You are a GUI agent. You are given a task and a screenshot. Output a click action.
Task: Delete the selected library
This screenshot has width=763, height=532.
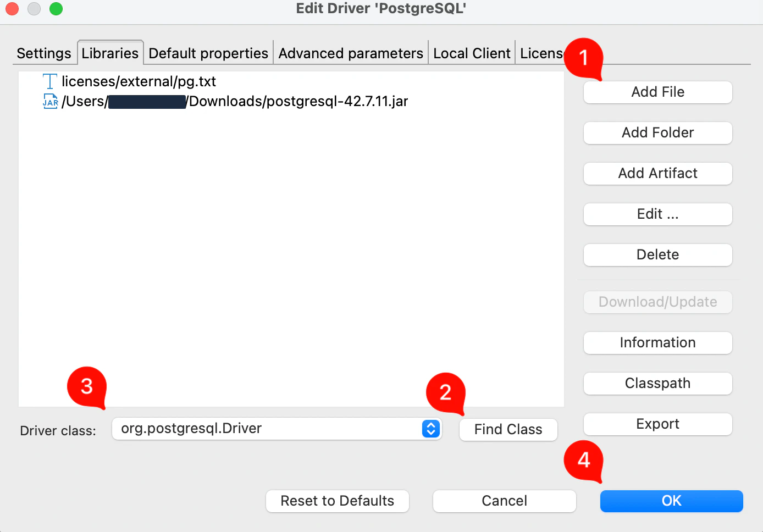(658, 255)
